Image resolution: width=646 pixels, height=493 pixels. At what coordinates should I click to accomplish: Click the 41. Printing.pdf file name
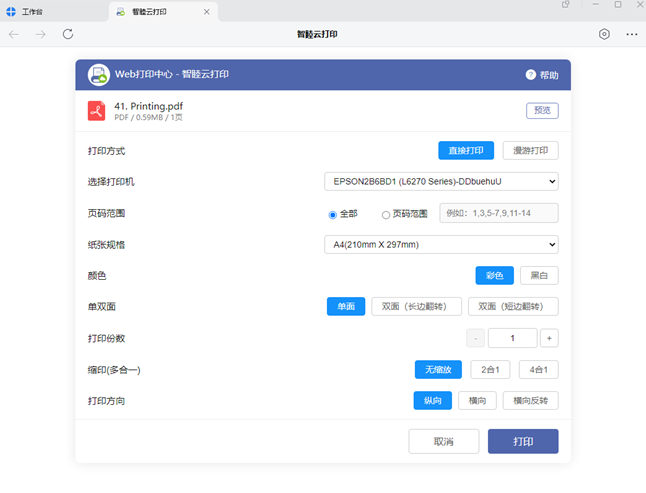148,106
